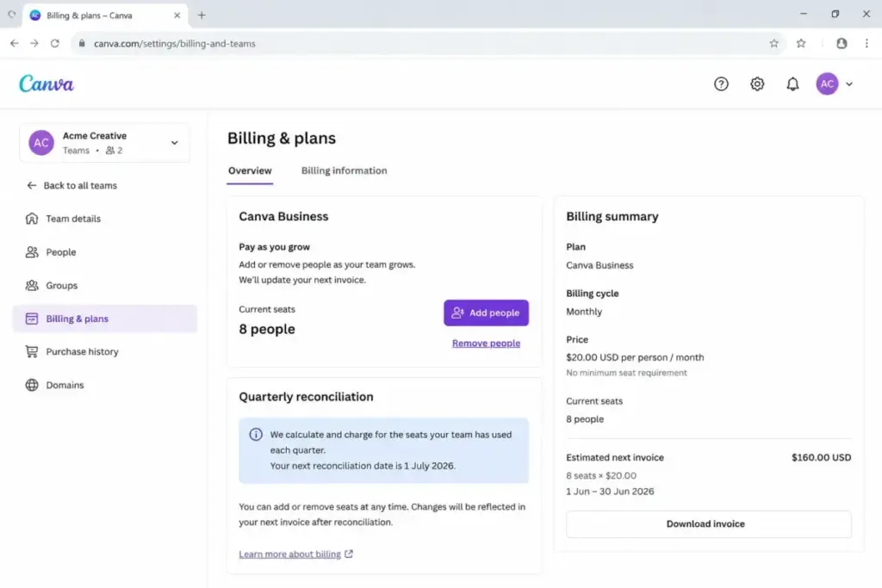Click '$20.00 USD per person / month' price
Image resolution: width=882 pixels, height=588 pixels.
click(x=635, y=357)
